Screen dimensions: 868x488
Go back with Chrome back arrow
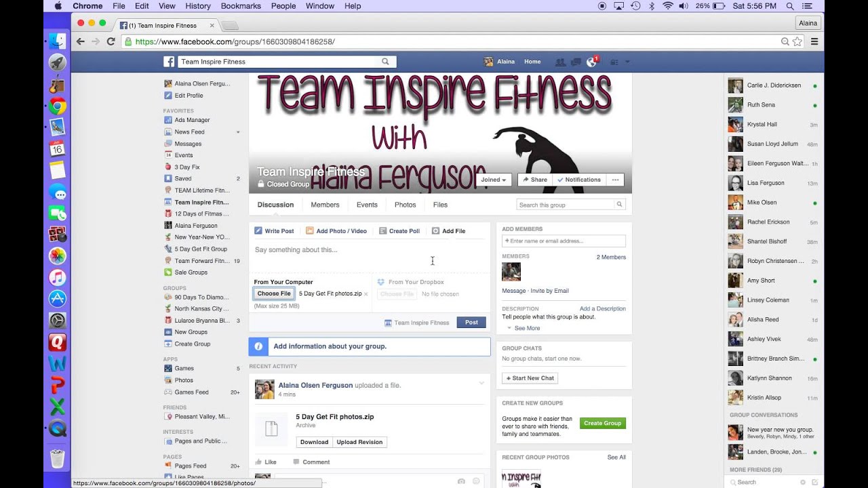click(x=81, y=41)
